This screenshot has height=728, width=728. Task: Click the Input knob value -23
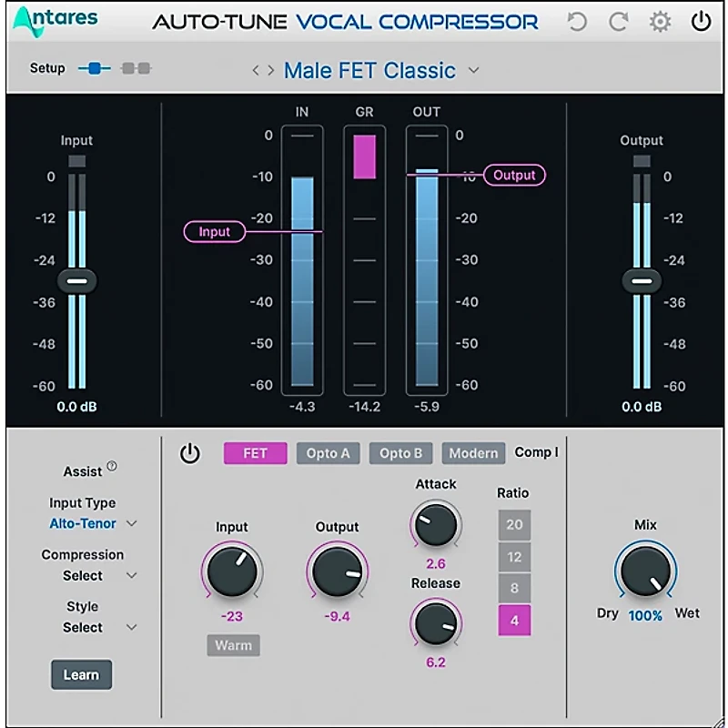(x=232, y=616)
